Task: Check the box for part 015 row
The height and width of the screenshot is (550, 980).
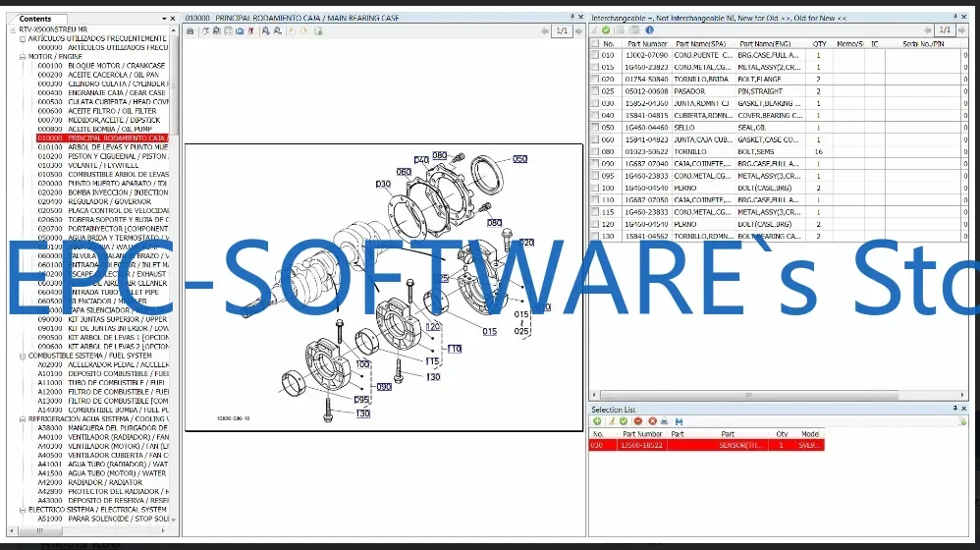Action: coord(595,67)
